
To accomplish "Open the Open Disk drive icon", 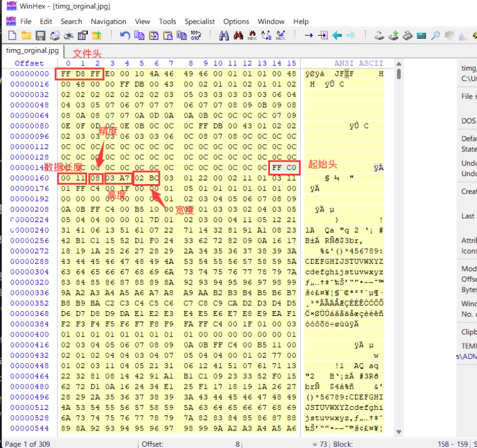I will (380, 36).
